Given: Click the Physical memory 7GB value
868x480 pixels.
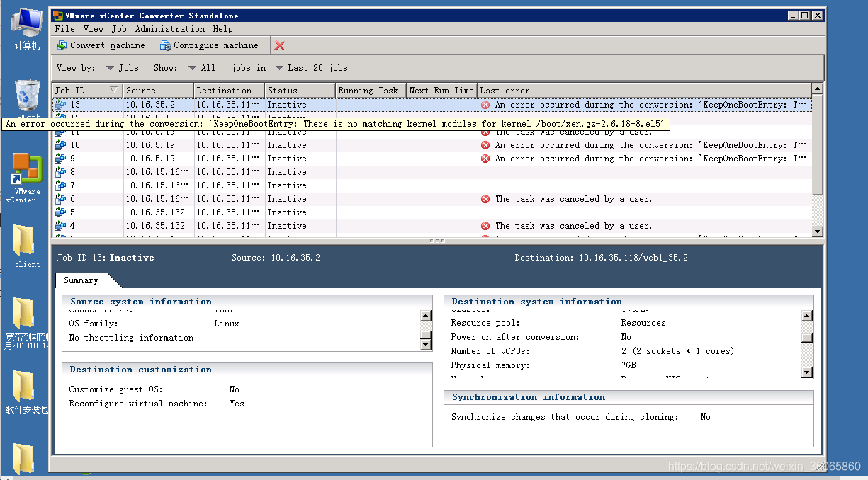Looking at the screenshot, I should pos(629,365).
